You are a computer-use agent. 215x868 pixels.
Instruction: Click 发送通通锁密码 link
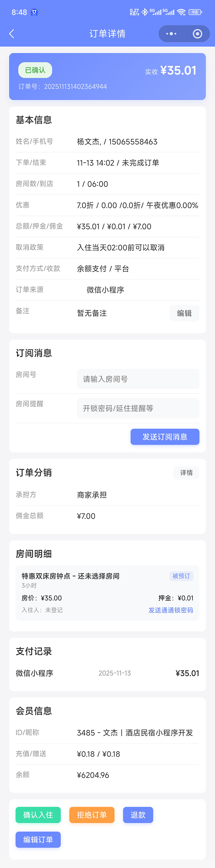(170, 610)
